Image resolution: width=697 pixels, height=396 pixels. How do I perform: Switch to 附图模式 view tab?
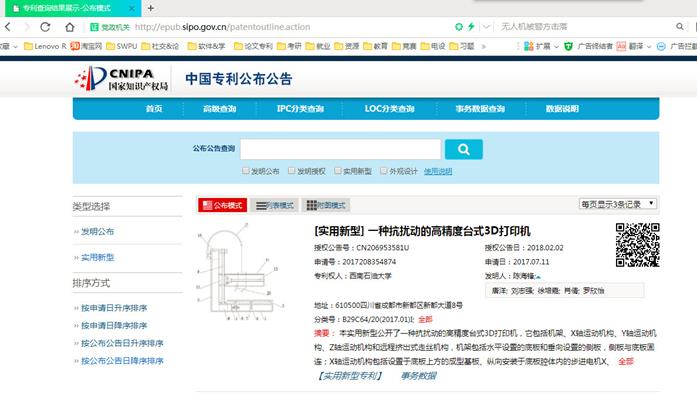[326, 205]
